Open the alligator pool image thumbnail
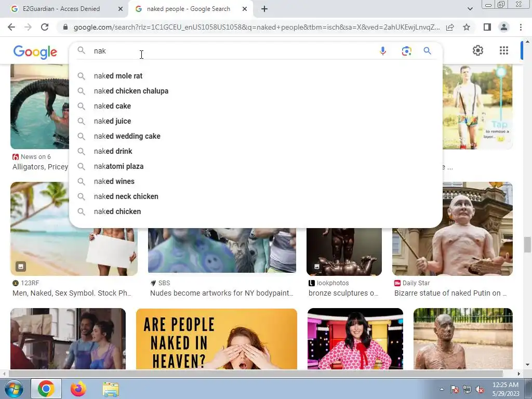 click(39, 107)
